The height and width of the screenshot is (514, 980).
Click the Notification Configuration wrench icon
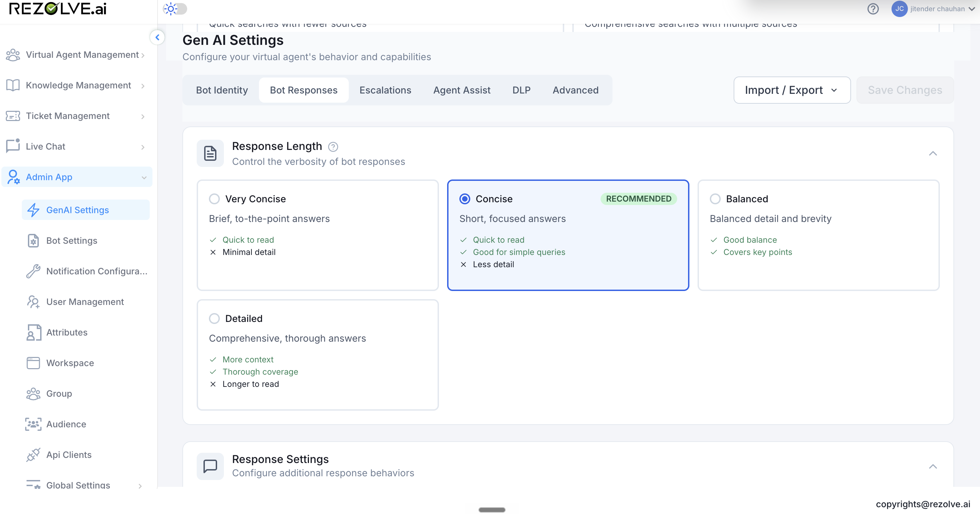pyautogui.click(x=33, y=271)
